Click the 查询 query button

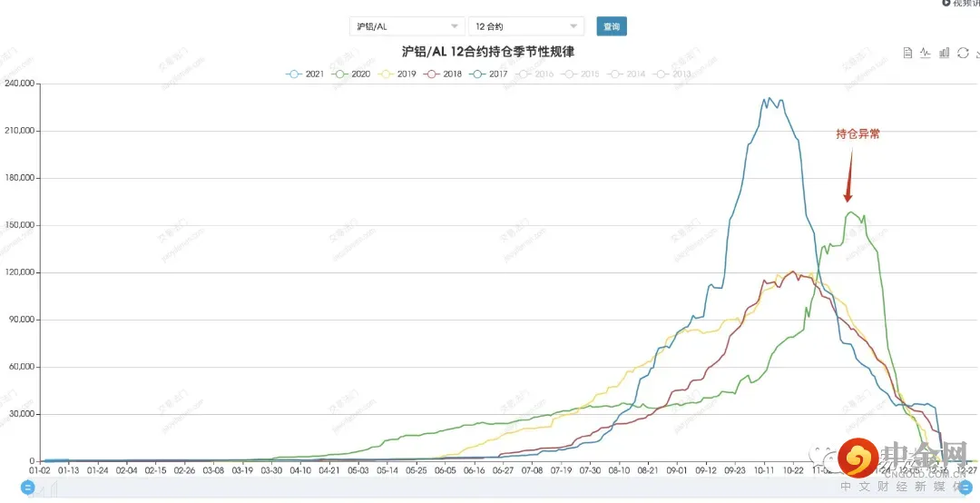coord(612,26)
